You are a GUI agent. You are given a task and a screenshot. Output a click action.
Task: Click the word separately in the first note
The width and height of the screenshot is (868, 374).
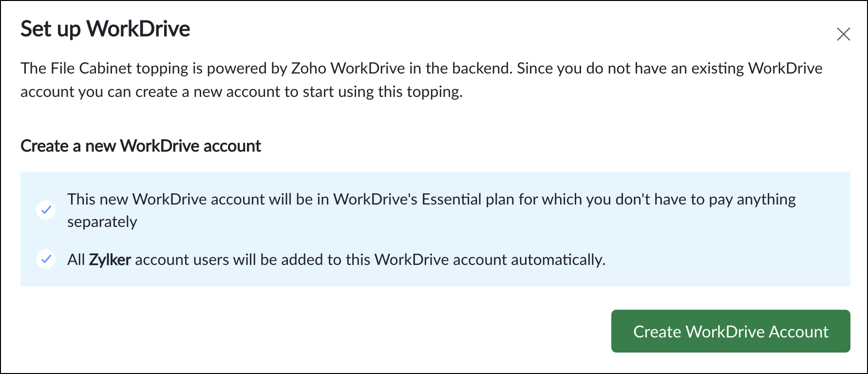102,222
